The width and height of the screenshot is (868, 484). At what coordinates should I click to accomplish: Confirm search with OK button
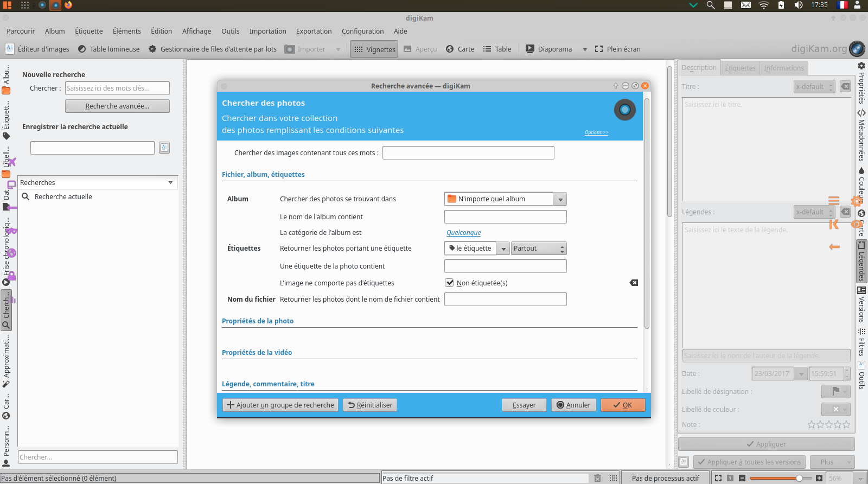[x=623, y=405]
